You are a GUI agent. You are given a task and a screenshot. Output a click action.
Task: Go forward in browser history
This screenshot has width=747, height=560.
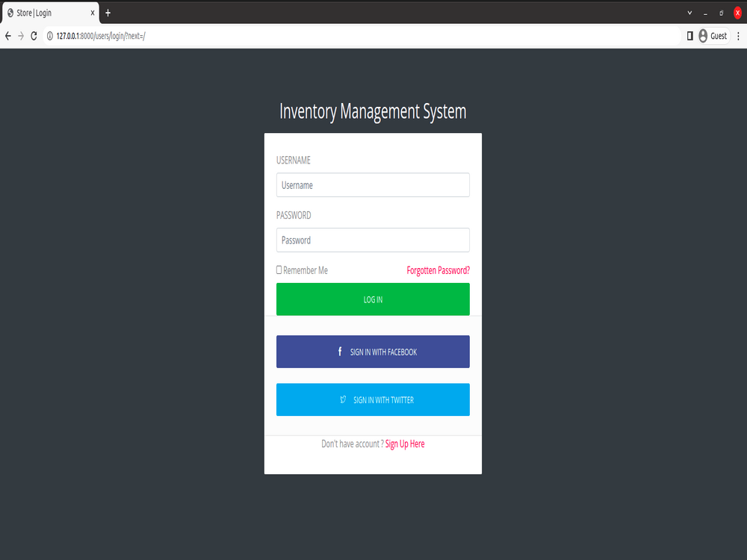(21, 36)
